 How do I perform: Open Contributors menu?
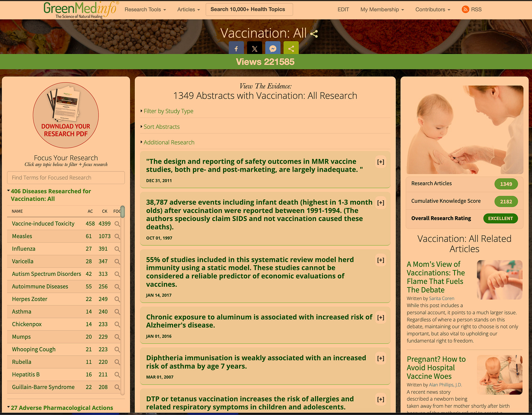coord(433,9)
